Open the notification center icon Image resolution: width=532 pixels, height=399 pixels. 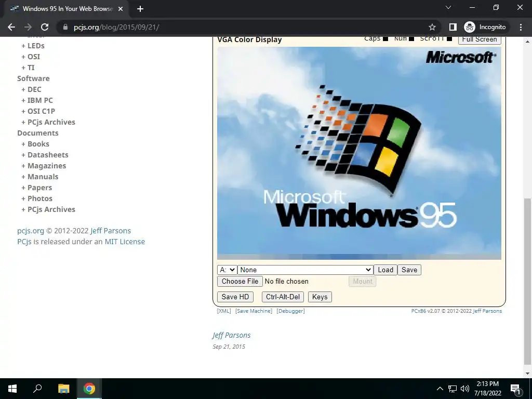coord(515,389)
